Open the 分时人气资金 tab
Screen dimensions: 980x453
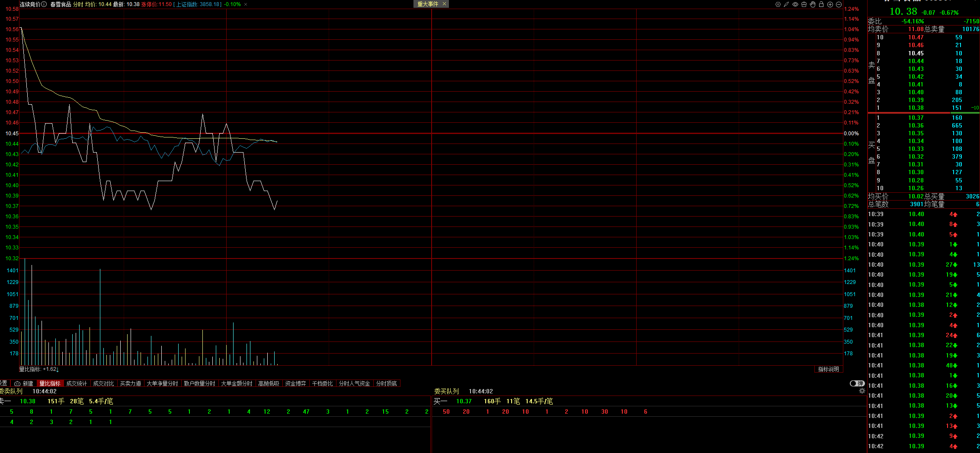[354, 383]
